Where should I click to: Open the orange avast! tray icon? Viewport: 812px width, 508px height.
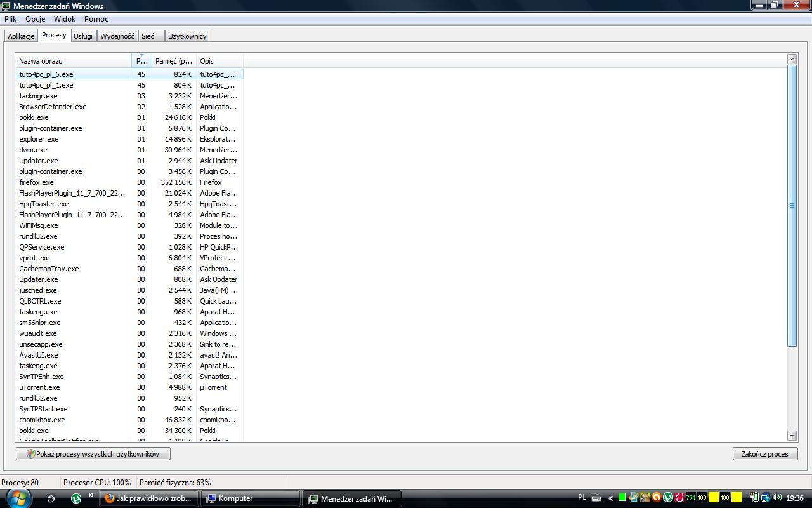657,498
